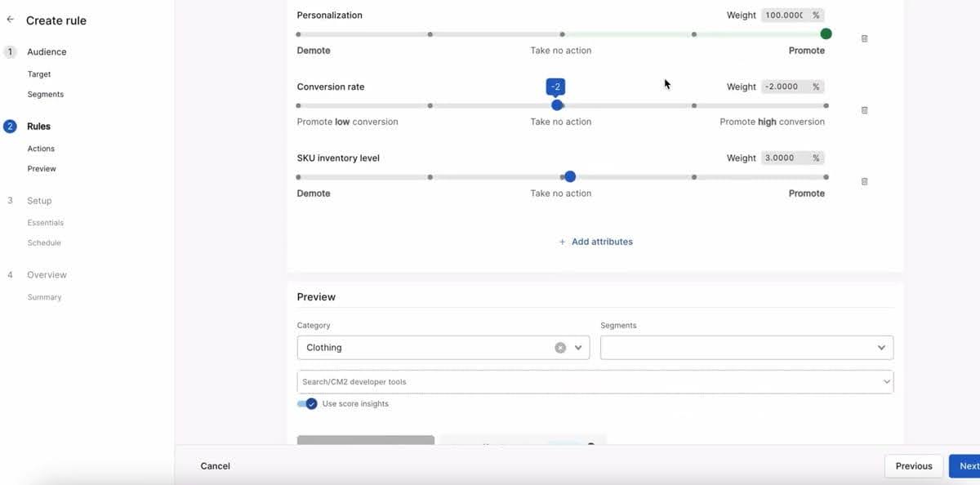Click Promote high conversion slider endpoint

point(826,105)
